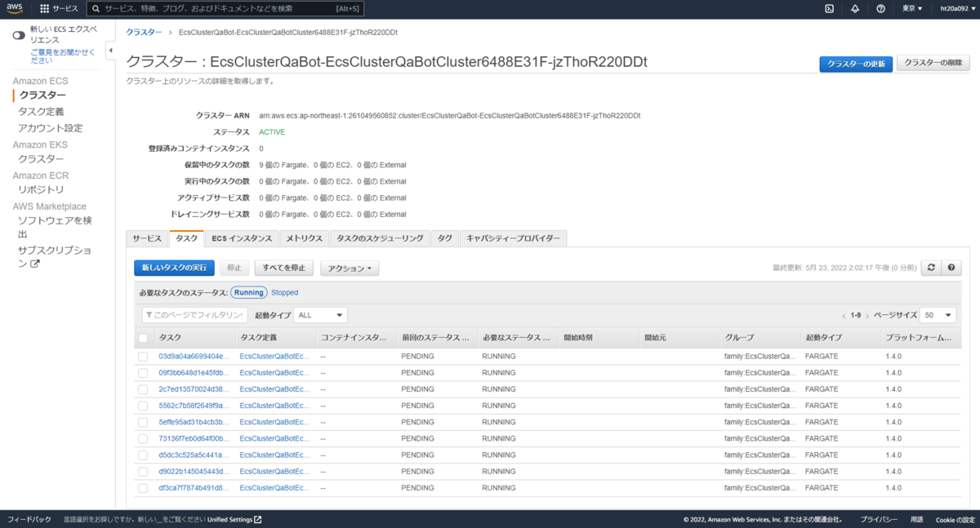This screenshot has height=528, width=980.
Task: Open the CloudShell icon in top bar
Action: pyautogui.click(x=829, y=9)
